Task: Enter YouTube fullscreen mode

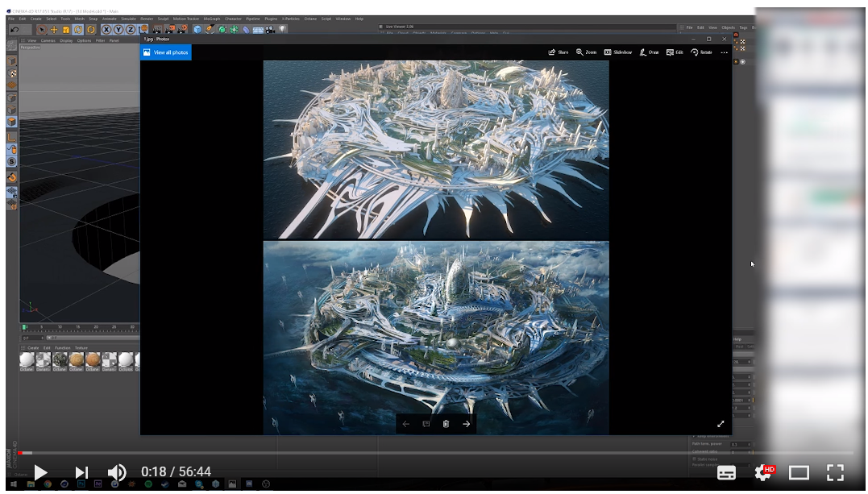Action: 835,472
